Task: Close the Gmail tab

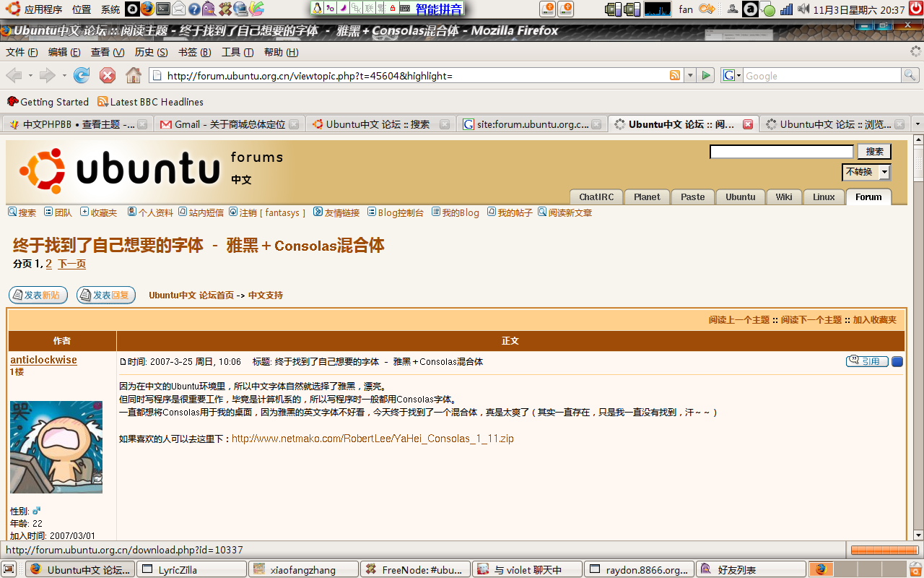Action: (x=294, y=124)
